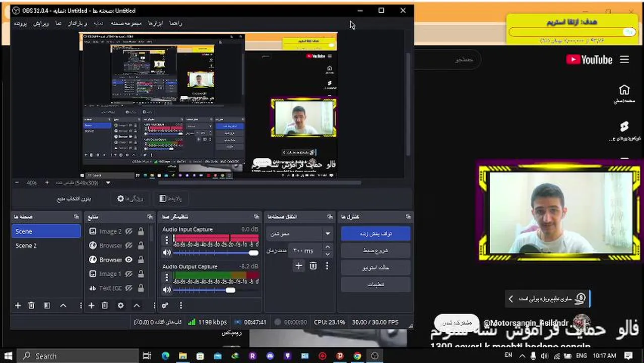The image size is (644, 363).
Task: Unlock the Image 2 source lock
Action: point(141,231)
